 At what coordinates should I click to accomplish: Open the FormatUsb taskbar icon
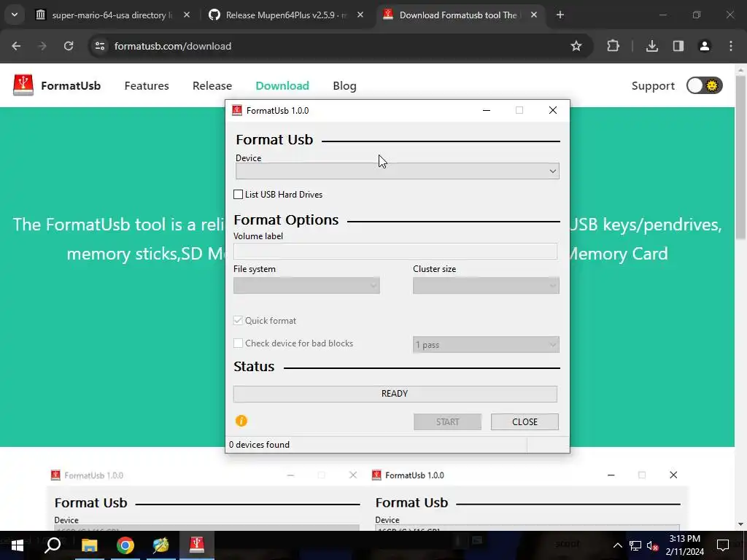tap(197, 545)
